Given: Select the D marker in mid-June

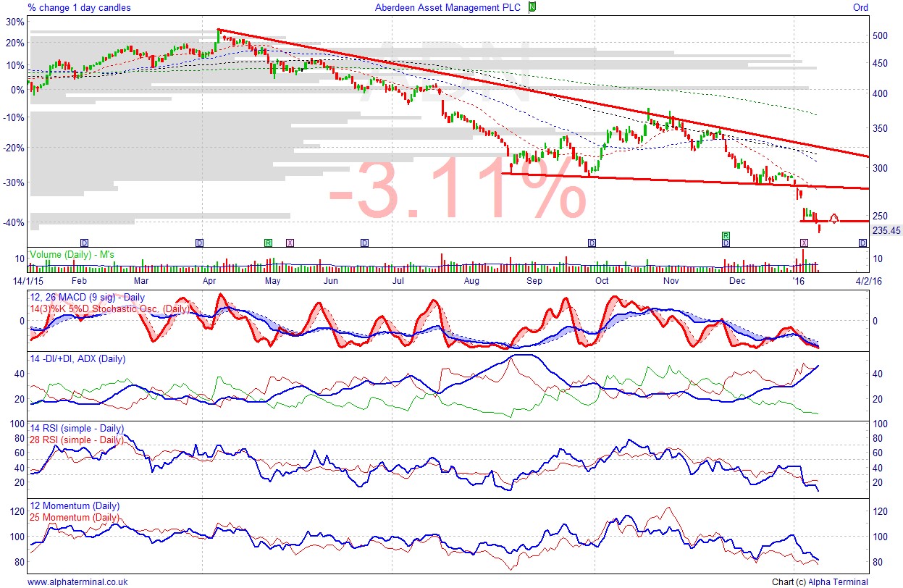Looking at the screenshot, I should tap(364, 243).
